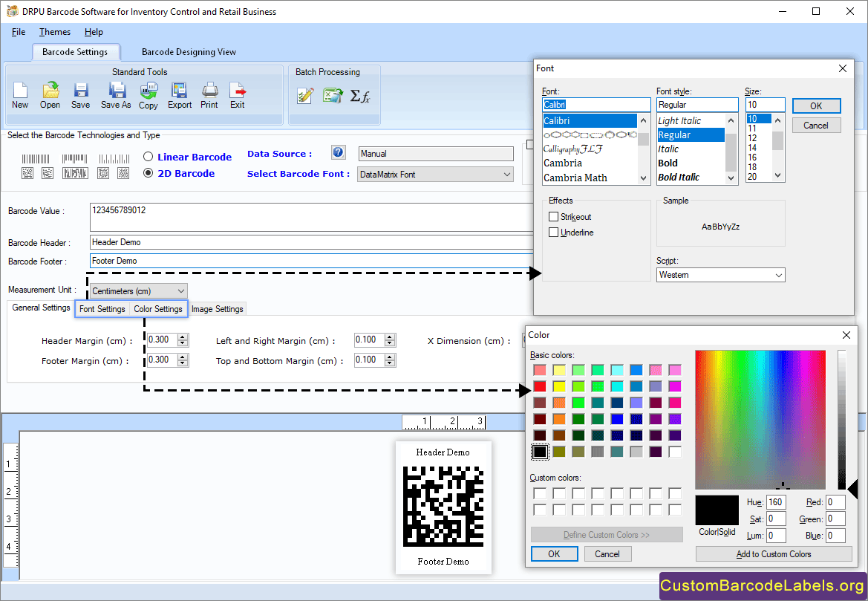
Task: Open the Themes menu
Action: coord(55,32)
